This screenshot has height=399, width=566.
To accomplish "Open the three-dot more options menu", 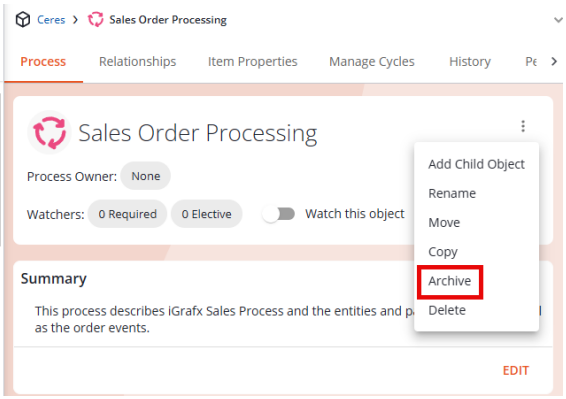I will 523,126.
